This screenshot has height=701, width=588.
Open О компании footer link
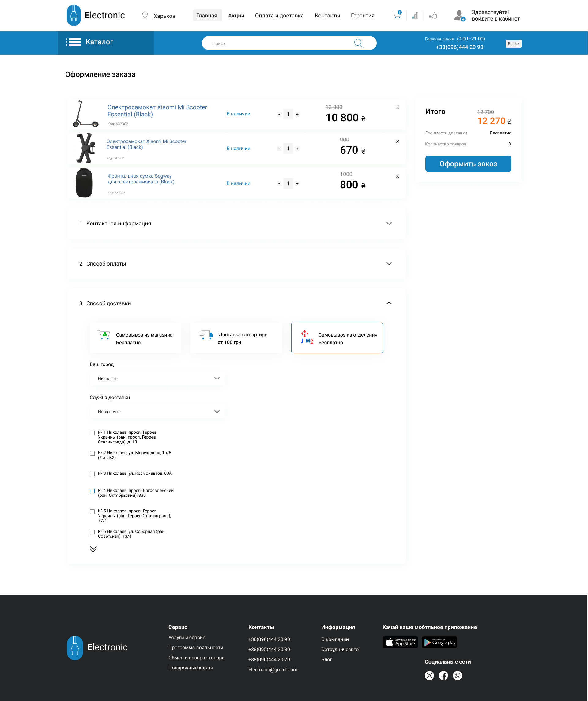(x=335, y=639)
